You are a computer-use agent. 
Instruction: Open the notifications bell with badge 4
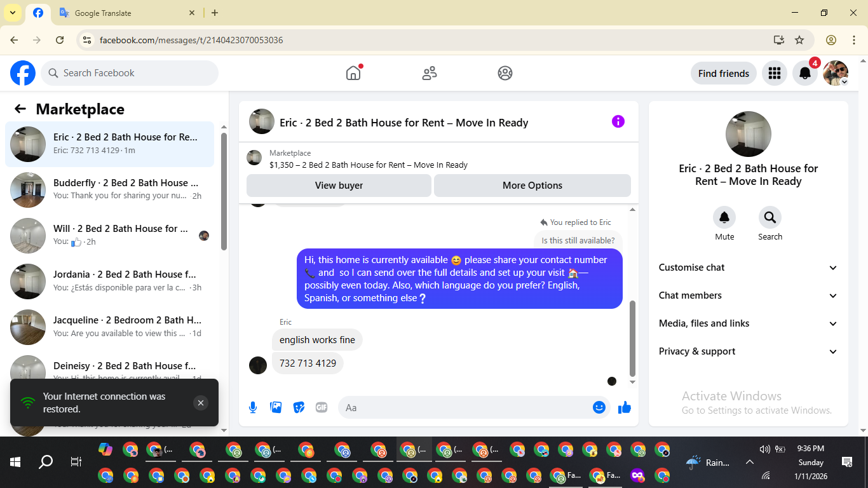pyautogui.click(x=805, y=73)
